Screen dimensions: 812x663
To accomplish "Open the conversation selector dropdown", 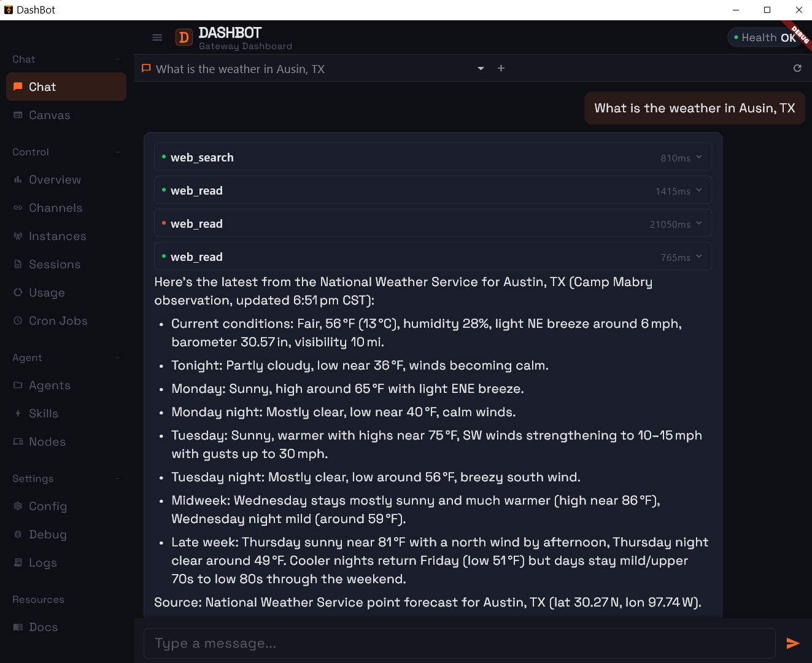I will click(480, 68).
